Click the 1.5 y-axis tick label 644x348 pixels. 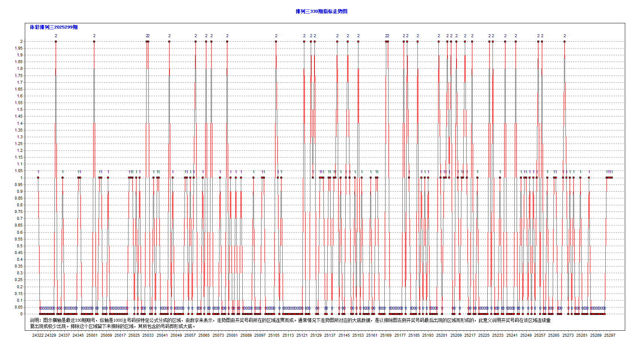coord(20,110)
